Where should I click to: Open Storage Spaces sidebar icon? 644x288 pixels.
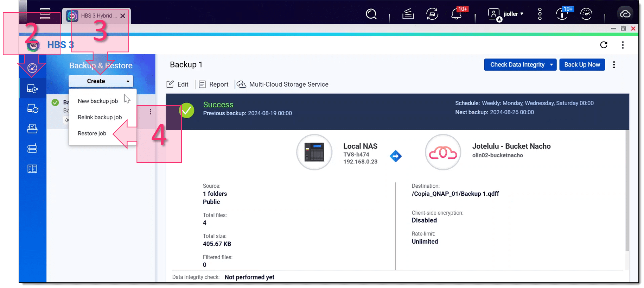32,149
